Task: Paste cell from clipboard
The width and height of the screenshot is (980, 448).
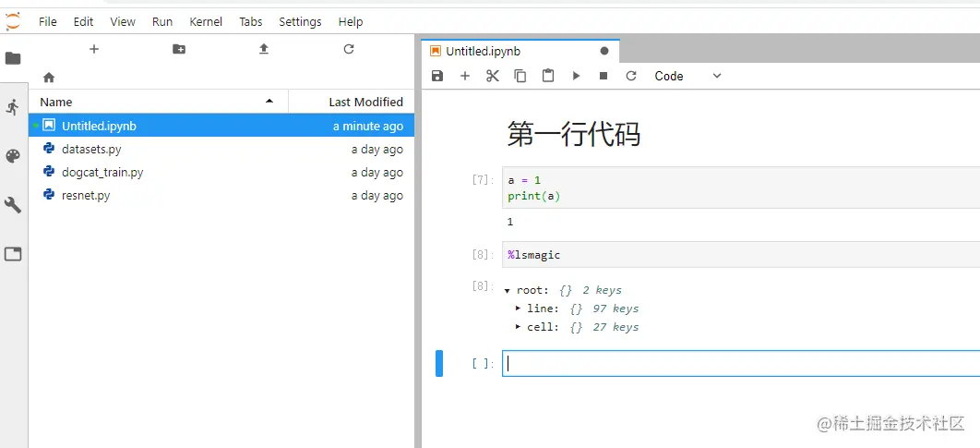Action: click(548, 76)
